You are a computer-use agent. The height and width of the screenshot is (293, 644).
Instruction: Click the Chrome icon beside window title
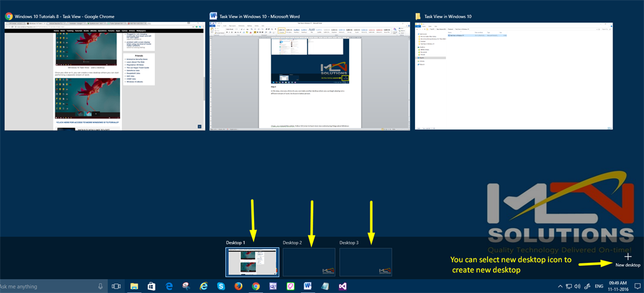coord(8,16)
